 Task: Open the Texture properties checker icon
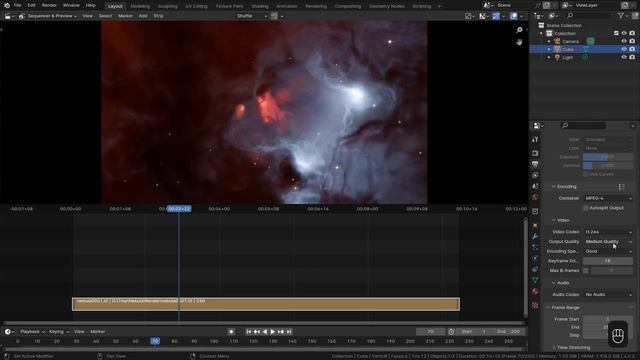[x=535, y=305]
